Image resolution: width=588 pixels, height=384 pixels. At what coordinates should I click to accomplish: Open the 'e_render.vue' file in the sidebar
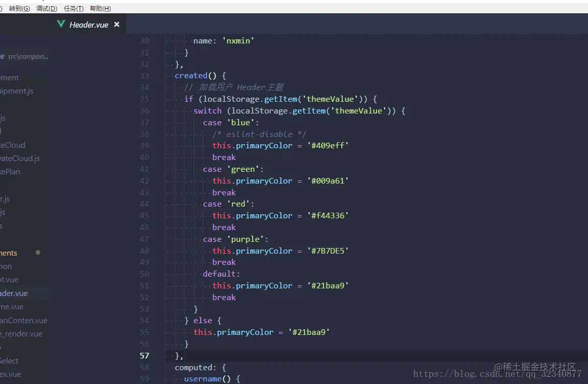[21, 334]
